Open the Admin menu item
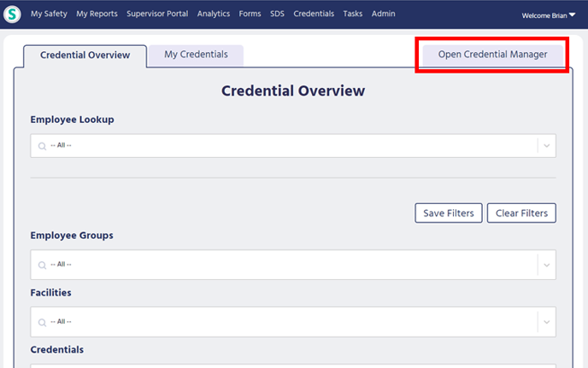 point(383,14)
